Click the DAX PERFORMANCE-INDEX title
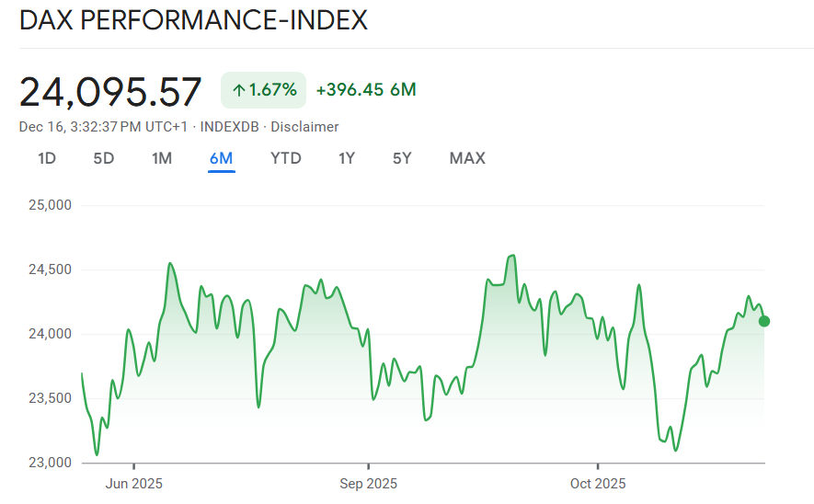This screenshot has height=504, width=814. click(x=193, y=20)
